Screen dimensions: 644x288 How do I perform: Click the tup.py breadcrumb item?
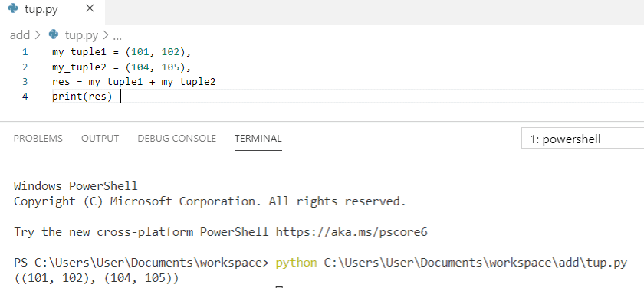point(82,35)
